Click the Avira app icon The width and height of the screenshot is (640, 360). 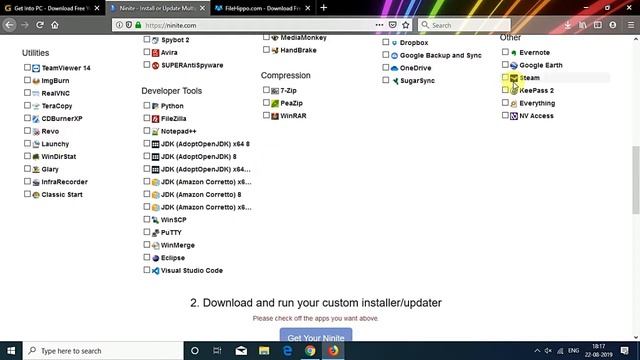point(156,53)
